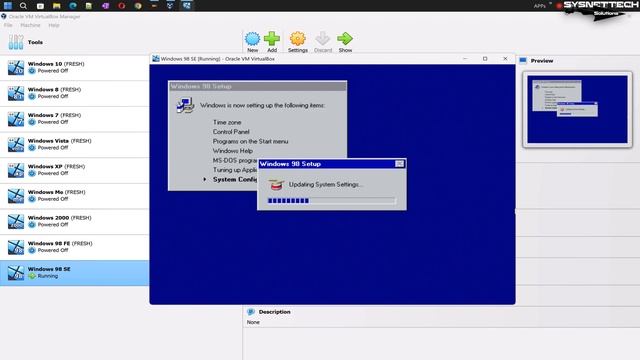Open the File menu
The height and width of the screenshot is (360, 640).
8,25
